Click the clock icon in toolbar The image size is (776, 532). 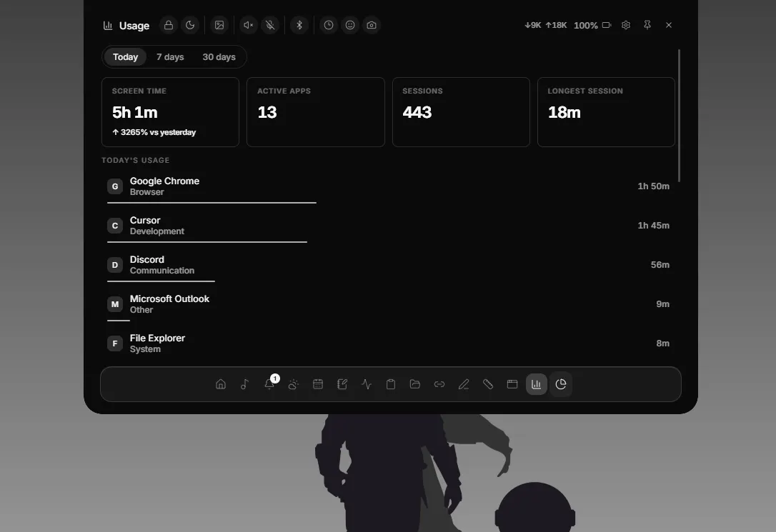click(x=329, y=25)
